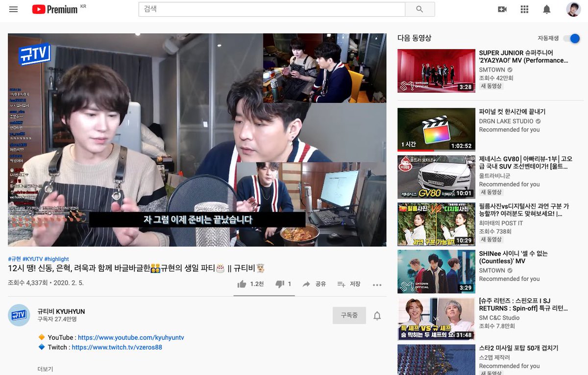Open the 필름사진vs디지털사진 thumbnail
The height and width of the screenshot is (375, 588).
(436, 225)
